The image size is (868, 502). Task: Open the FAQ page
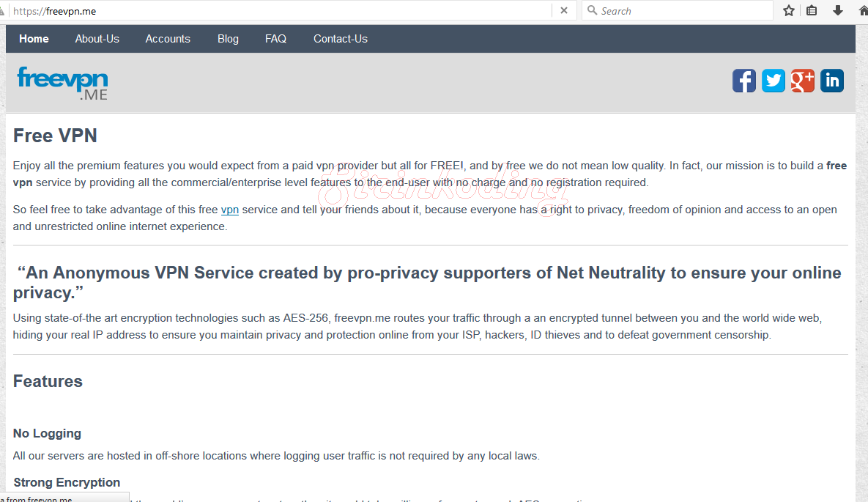pyautogui.click(x=275, y=39)
